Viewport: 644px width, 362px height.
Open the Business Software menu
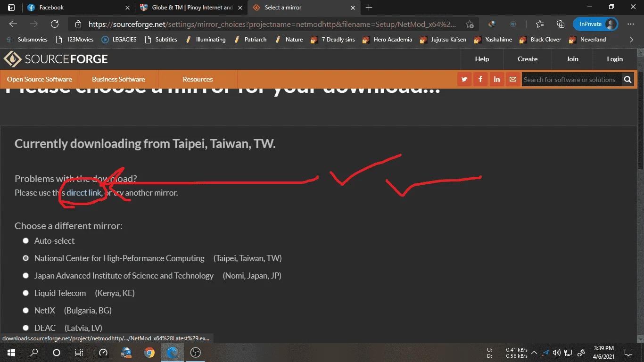(118, 79)
